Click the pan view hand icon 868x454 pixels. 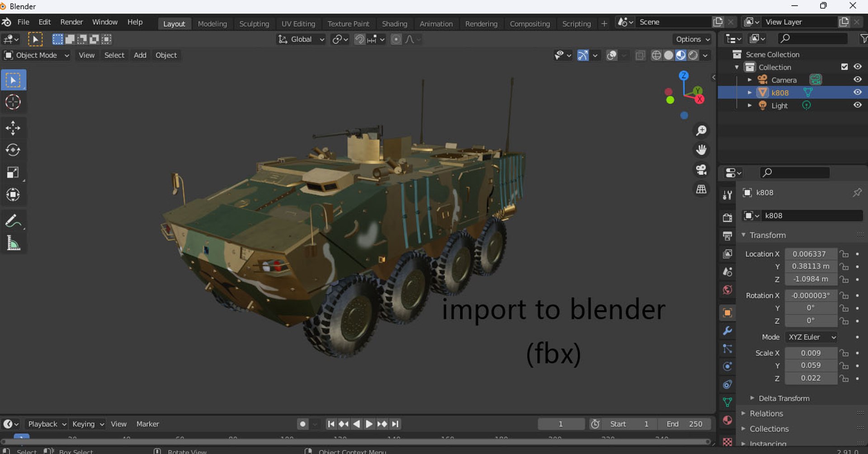pyautogui.click(x=701, y=150)
